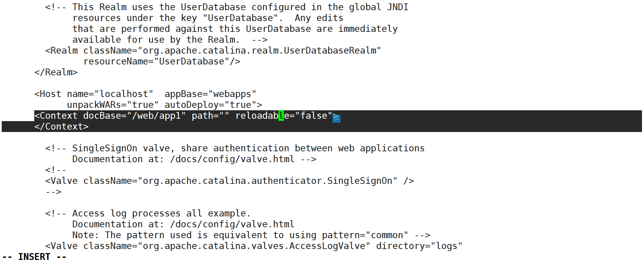
Task: Click the words "Any edits" in the comment
Action: point(319,18)
